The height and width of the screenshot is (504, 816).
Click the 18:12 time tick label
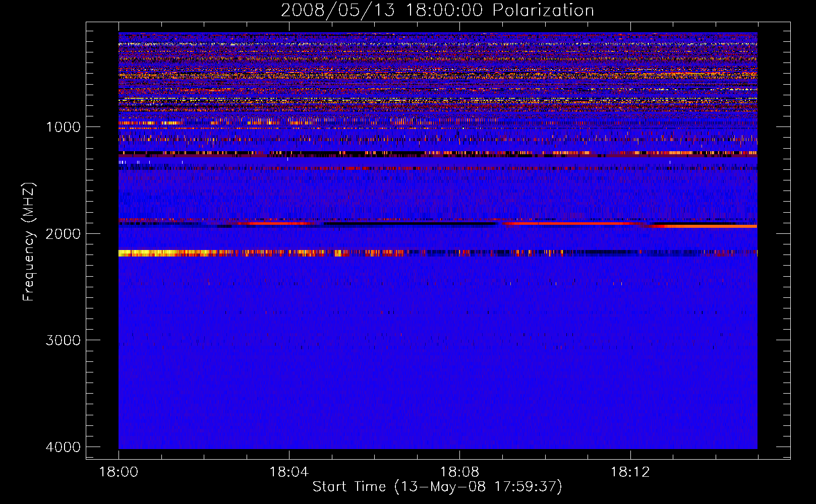pos(630,472)
